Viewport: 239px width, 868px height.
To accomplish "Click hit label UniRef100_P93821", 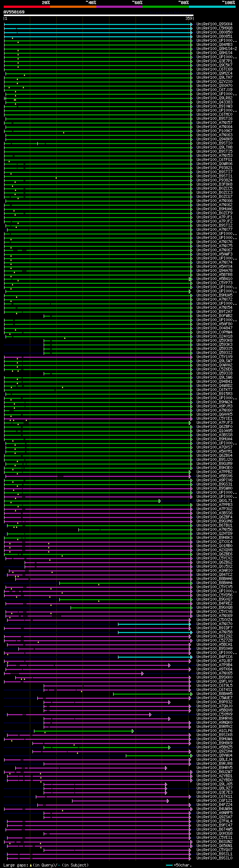I will [214, 168].
